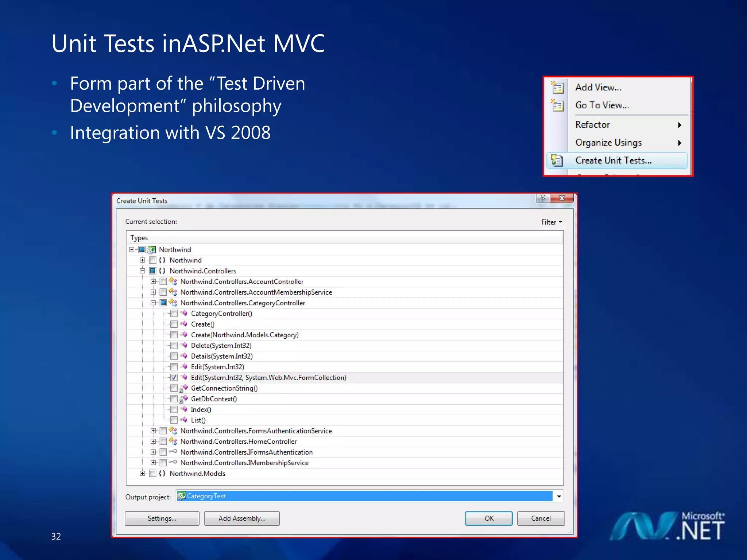
Task: Uncheck the Edit with FormCollection checkbox
Action: point(174,377)
